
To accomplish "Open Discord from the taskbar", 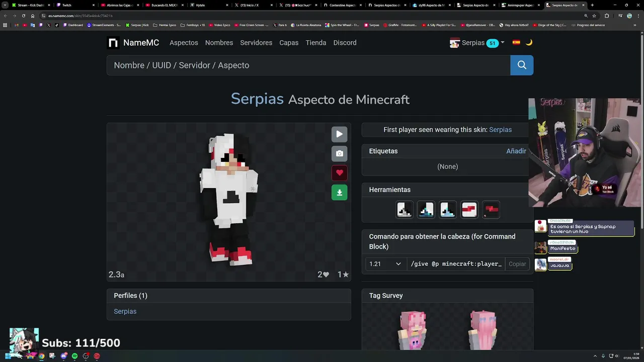I will pos(63,356).
